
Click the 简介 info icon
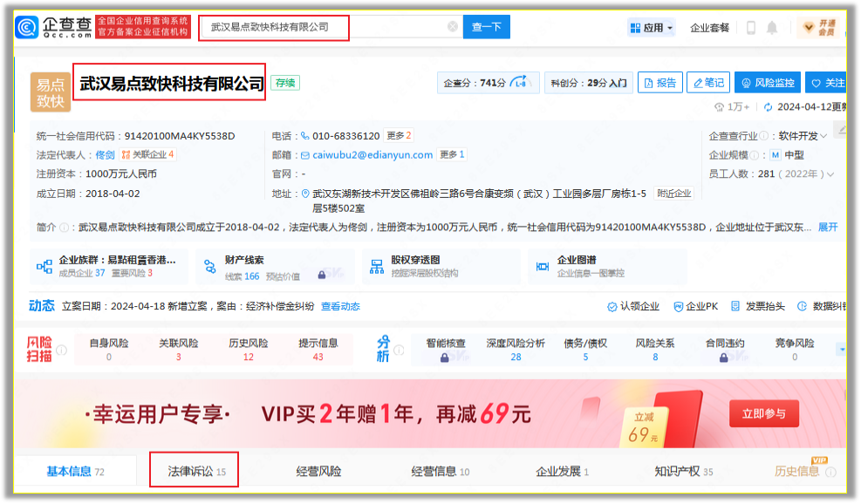pos(64,228)
